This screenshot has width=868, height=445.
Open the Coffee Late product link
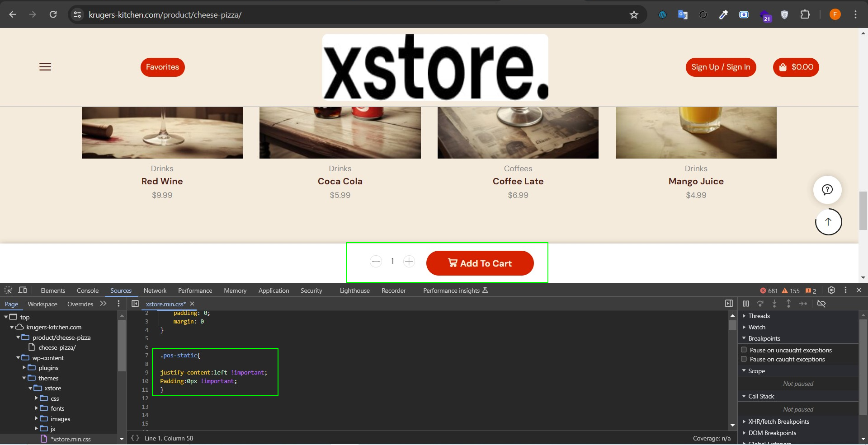click(518, 181)
